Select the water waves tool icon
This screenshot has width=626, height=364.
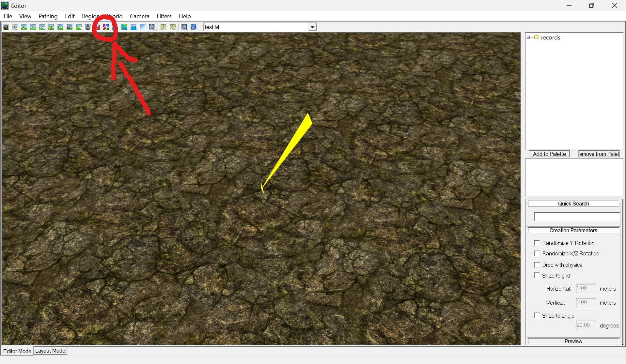pyautogui.click(x=133, y=27)
